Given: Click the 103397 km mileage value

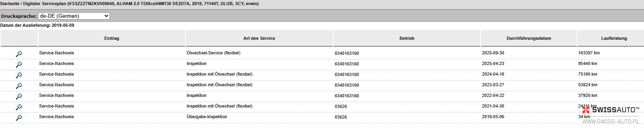Looking at the screenshot, I should pyautogui.click(x=589, y=53).
